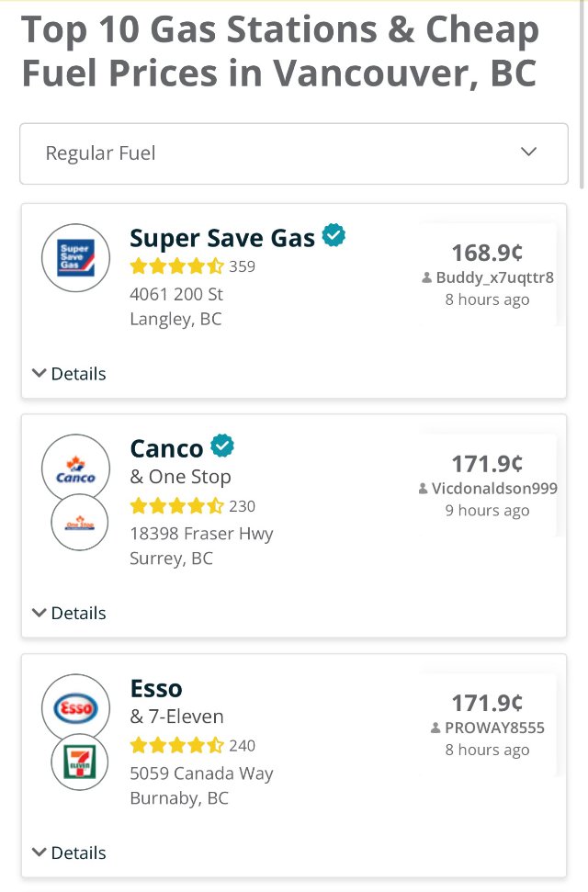Click the star rating row for Esso
Screen dimensions: 588x892
(x=177, y=745)
